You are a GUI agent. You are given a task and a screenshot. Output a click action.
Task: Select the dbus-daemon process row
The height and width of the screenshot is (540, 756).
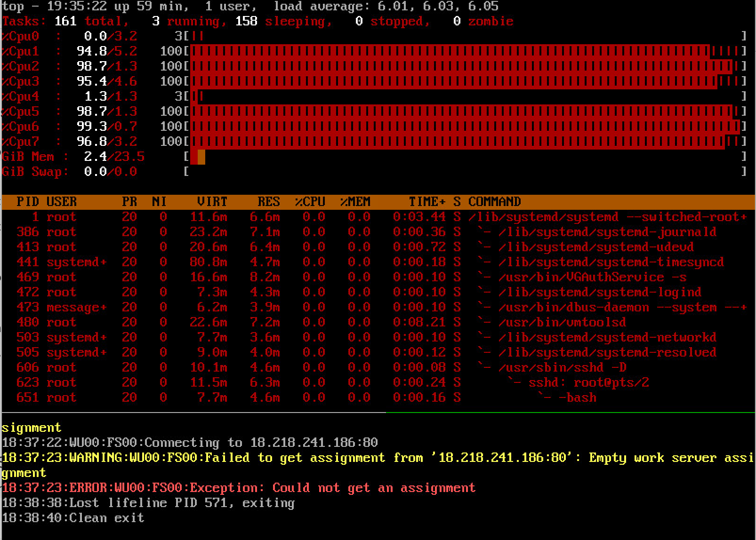[378, 307]
